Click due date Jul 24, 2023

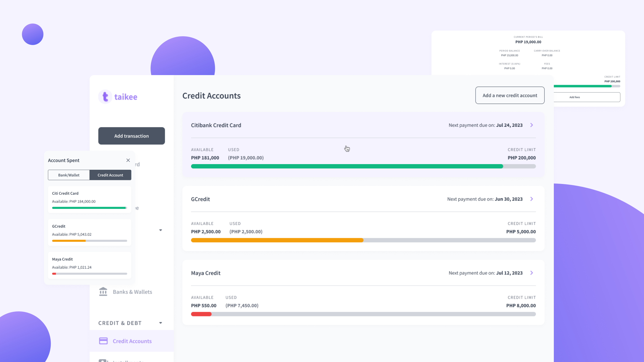509,125
